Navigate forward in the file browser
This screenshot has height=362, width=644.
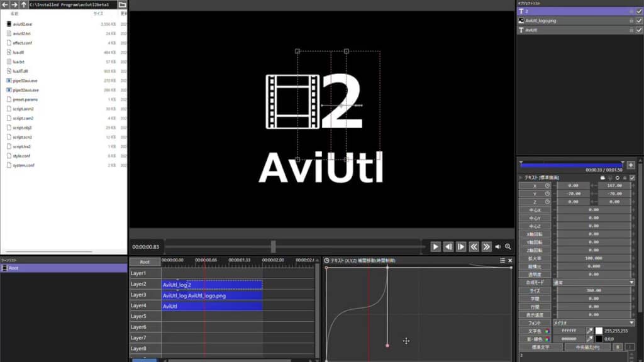point(14,4)
